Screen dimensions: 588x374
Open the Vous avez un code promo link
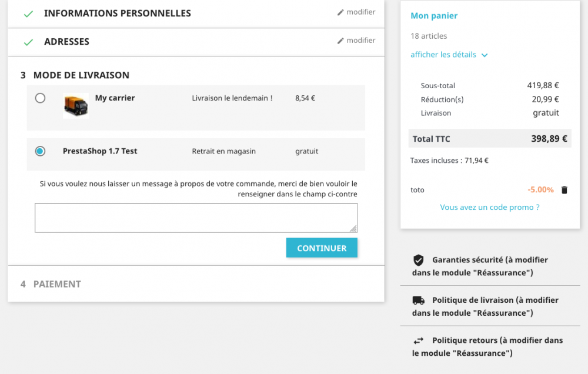tap(490, 208)
